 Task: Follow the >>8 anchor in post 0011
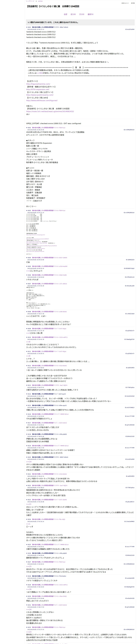[x=28, y=356]
